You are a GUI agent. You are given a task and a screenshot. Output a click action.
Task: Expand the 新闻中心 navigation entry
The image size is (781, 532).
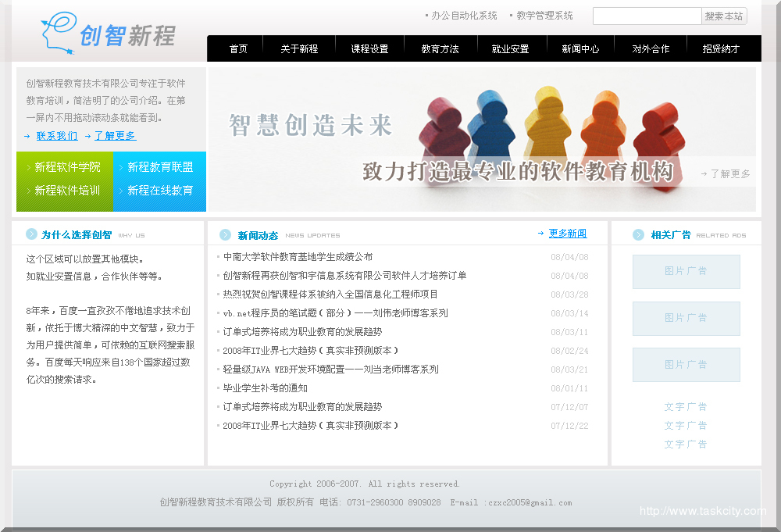pos(580,48)
